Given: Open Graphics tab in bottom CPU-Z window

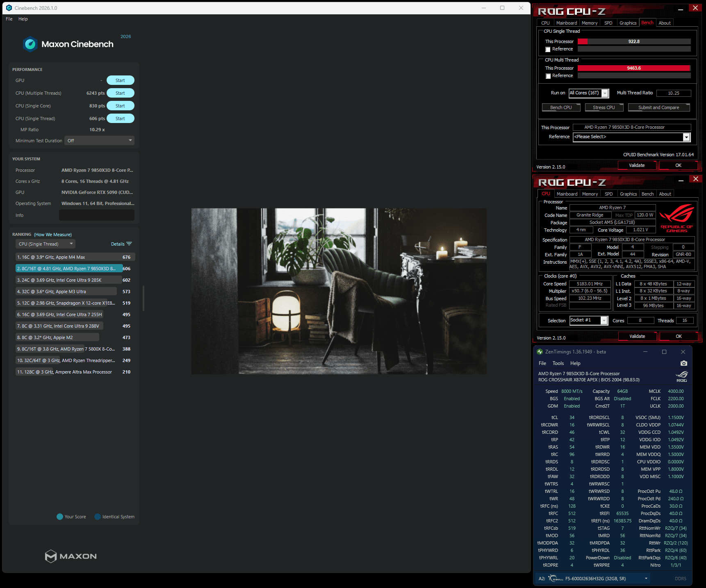Looking at the screenshot, I should pos(628,194).
